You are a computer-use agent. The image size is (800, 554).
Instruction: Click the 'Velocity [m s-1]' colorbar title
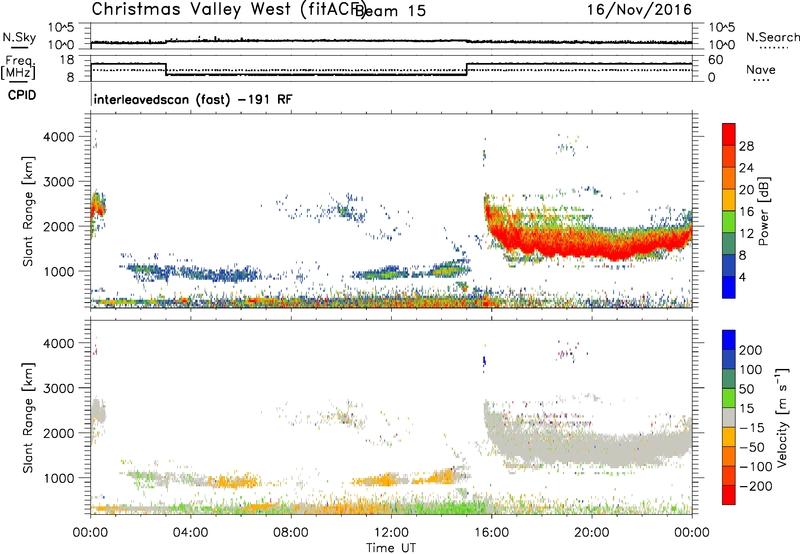[782, 417]
